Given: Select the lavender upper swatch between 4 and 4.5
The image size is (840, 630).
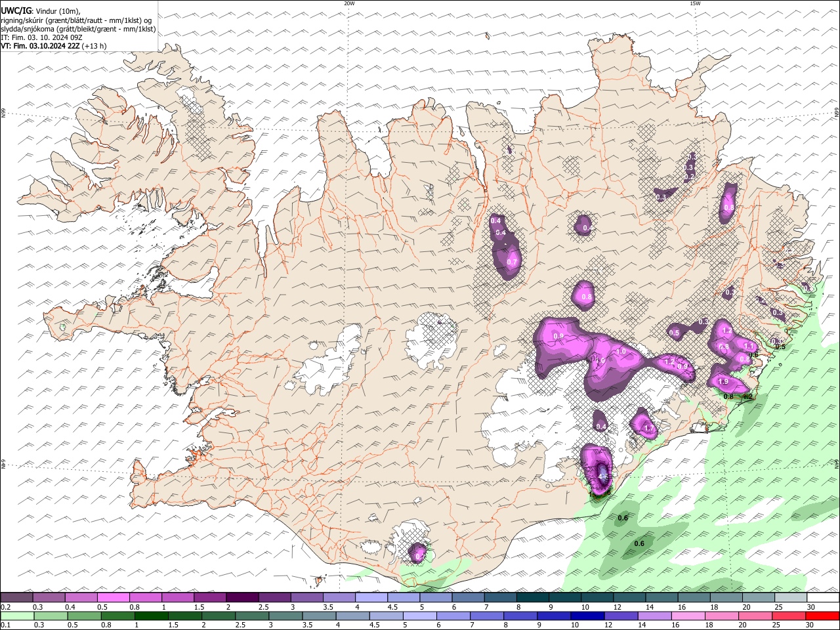Looking at the screenshot, I should pos(371,597).
